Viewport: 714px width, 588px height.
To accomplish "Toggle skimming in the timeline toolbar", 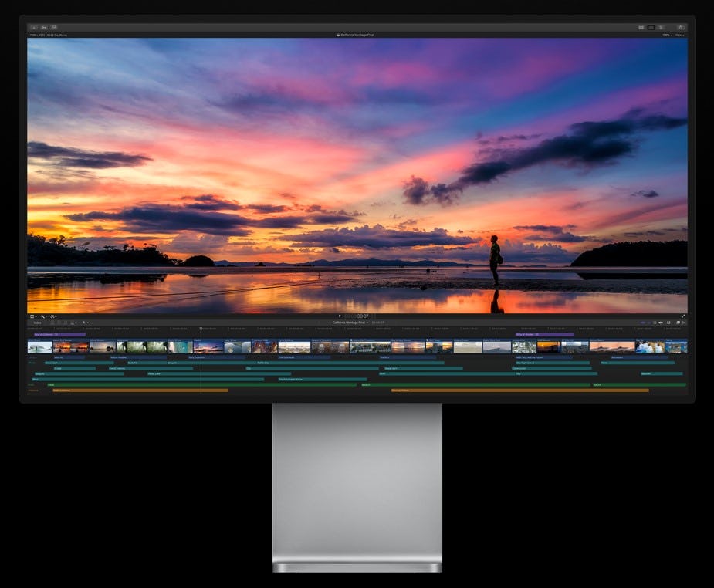I will click(x=654, y=323).
